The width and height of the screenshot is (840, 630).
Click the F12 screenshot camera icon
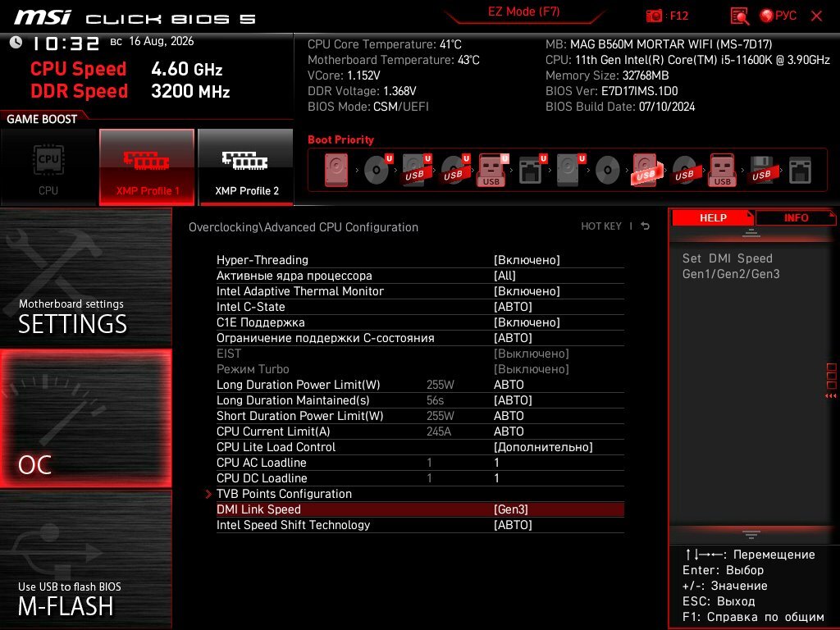654,16
